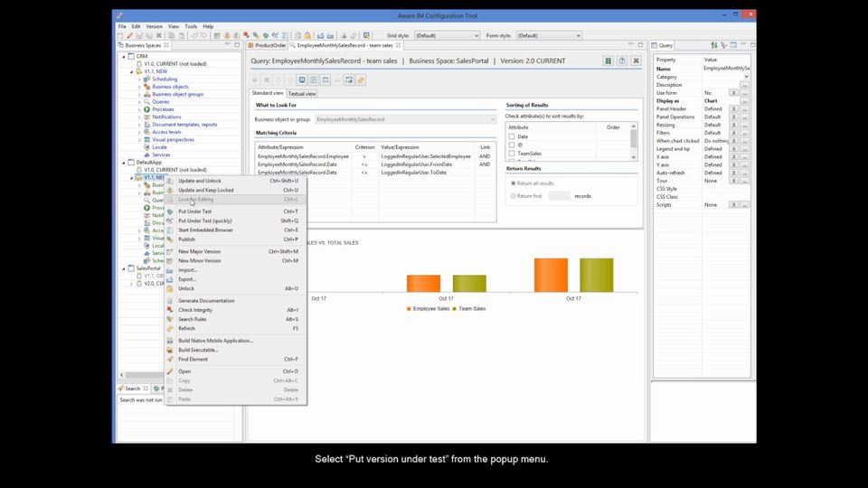Click the ellipsis button for Display as

click(x=744, y=101)
